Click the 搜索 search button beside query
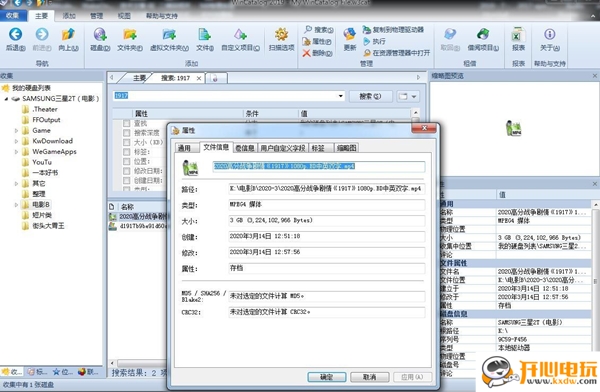The width and height of the screenshot is (600, 392). pos(370,96)
